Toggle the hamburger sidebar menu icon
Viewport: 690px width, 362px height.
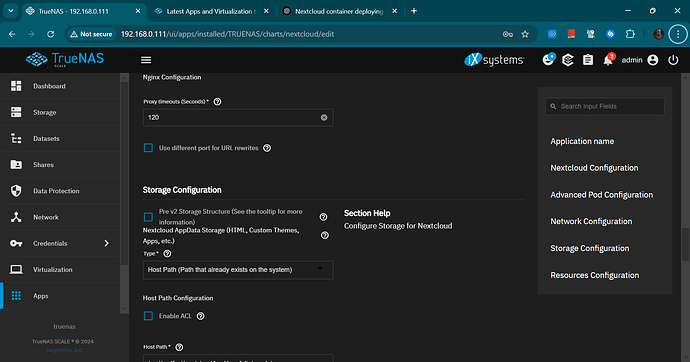(146, 60)
